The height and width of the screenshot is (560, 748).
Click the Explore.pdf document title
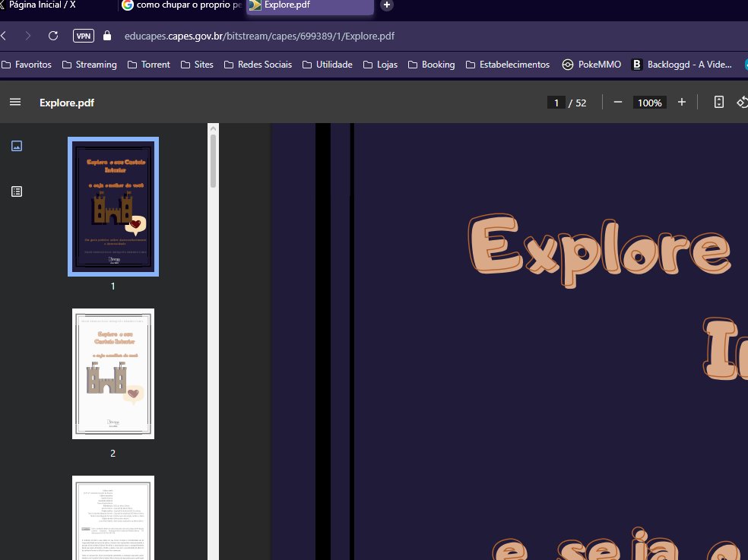[67, 103]
